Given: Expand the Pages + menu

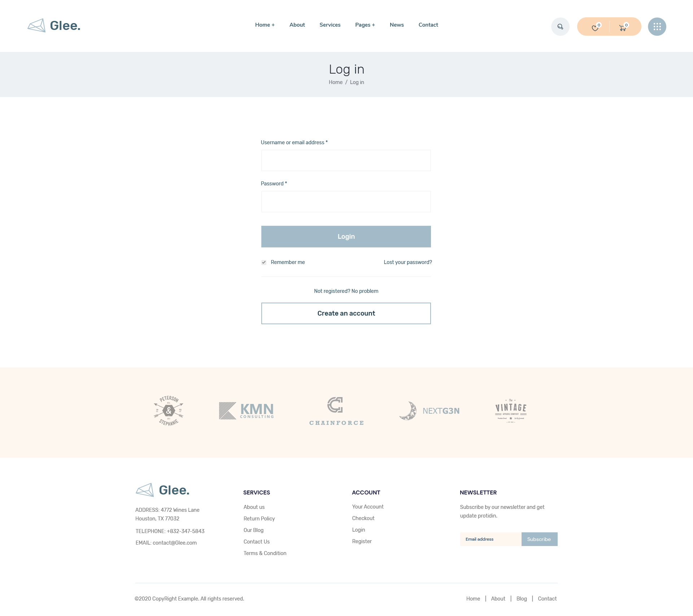Looking at the screenshot, I should pos(365,25).
